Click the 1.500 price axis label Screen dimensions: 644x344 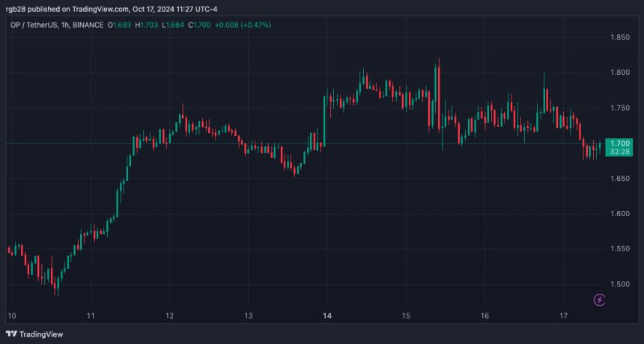(x=620, y=284)
